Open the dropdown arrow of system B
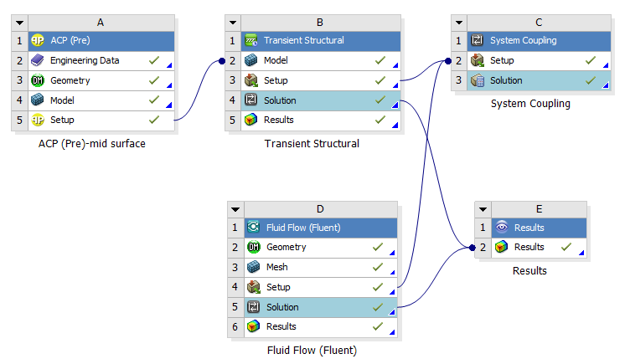The height and width of the screenshot is (364, 630). coord(233,23)
